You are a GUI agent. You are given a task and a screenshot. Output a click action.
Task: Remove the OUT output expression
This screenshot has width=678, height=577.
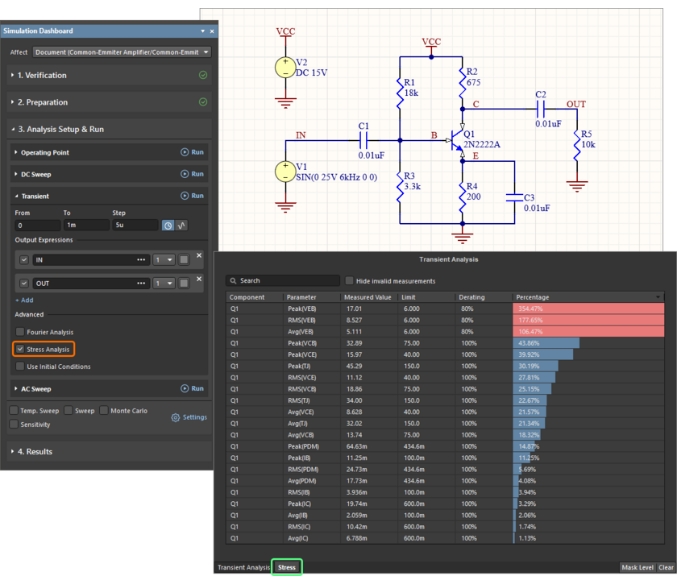[x=199, y=279]
